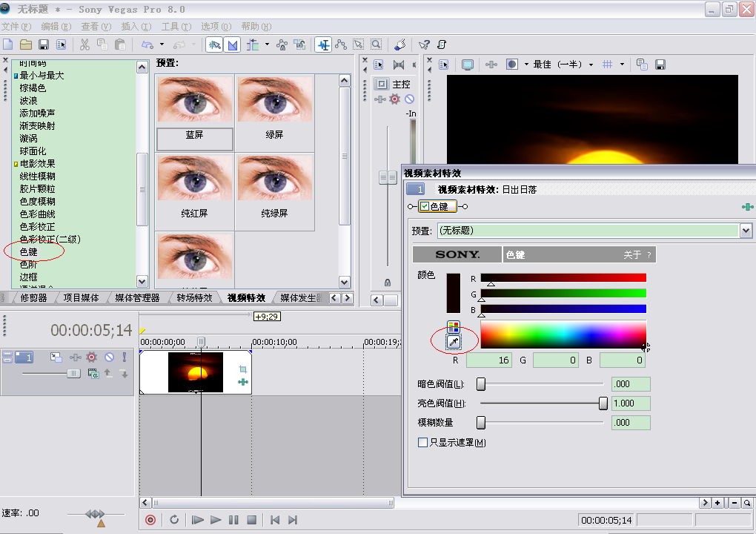The width and height of the screenshot is (756, 534).
Task: Select the Selection edit tool
Action: coord(358,44)
